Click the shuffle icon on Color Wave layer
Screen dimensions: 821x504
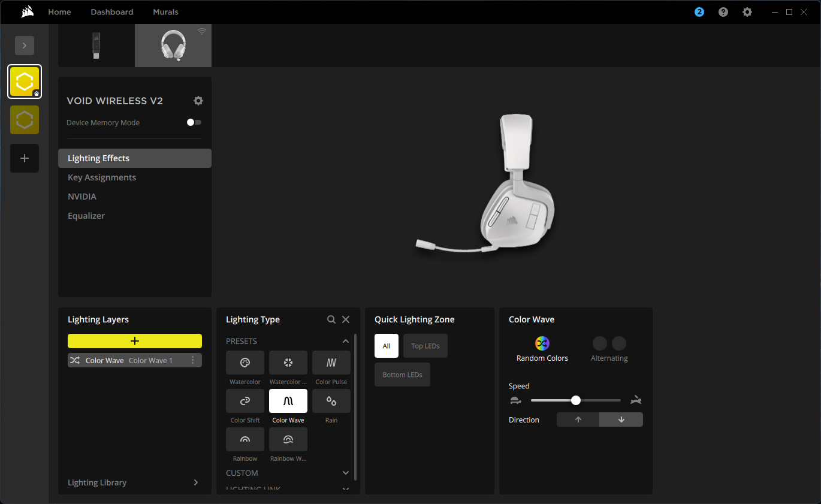[74, 360]
